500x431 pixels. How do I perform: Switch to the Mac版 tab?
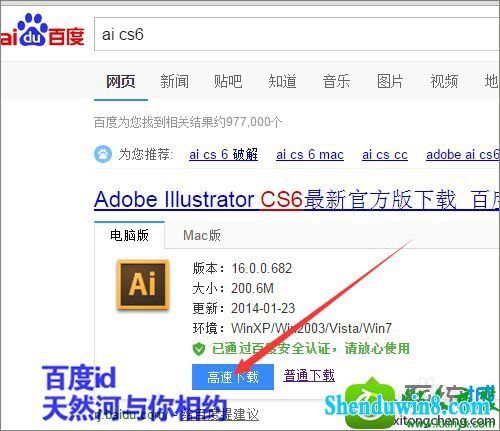[x=202, y=235]
